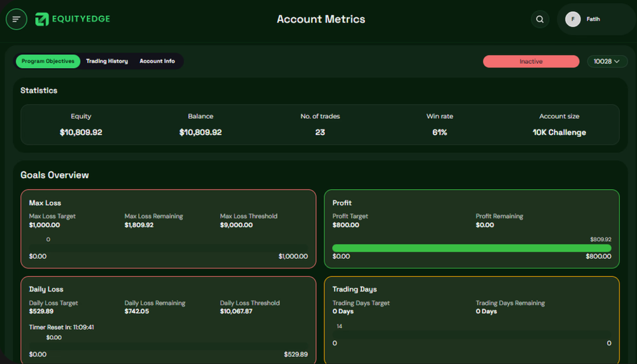The image size is (637, 364).
Task: Click Max Loss Threshold value $9,000.00
Action: pos(236,225)
